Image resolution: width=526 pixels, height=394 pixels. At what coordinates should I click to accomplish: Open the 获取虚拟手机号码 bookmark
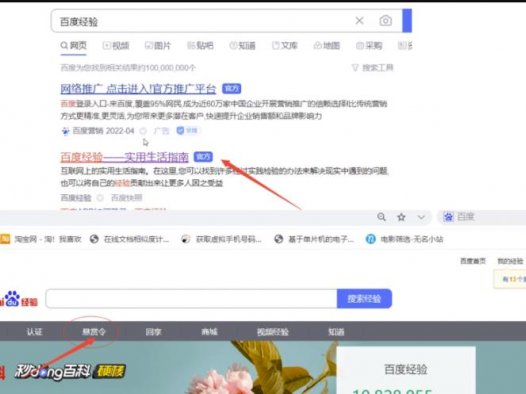[x=221, y=239]
